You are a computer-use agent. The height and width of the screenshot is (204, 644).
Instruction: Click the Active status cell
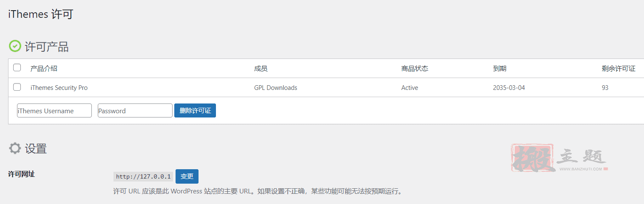point(410,88)
